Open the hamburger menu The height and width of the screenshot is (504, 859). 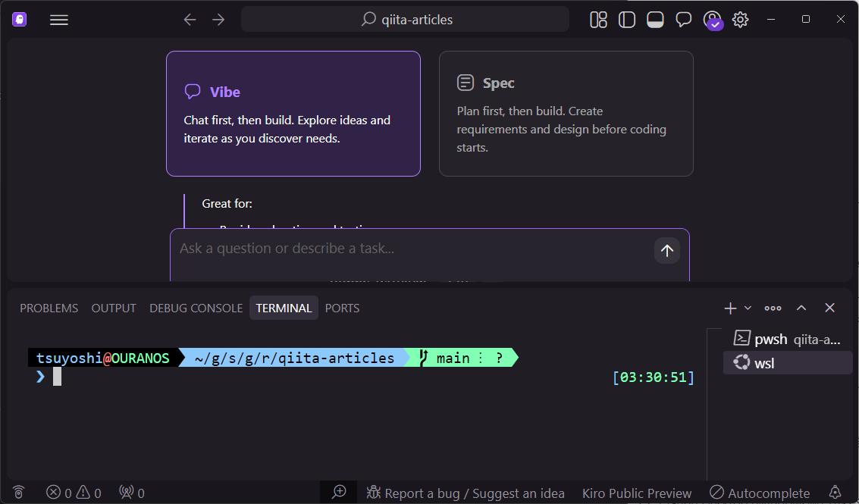tap(58, 19)
